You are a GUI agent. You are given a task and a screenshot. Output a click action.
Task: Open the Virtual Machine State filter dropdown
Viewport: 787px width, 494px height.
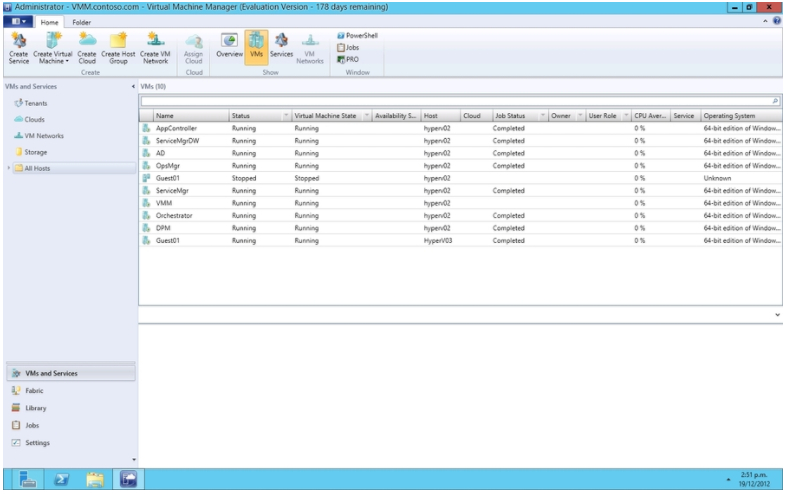tap(367, 115)
